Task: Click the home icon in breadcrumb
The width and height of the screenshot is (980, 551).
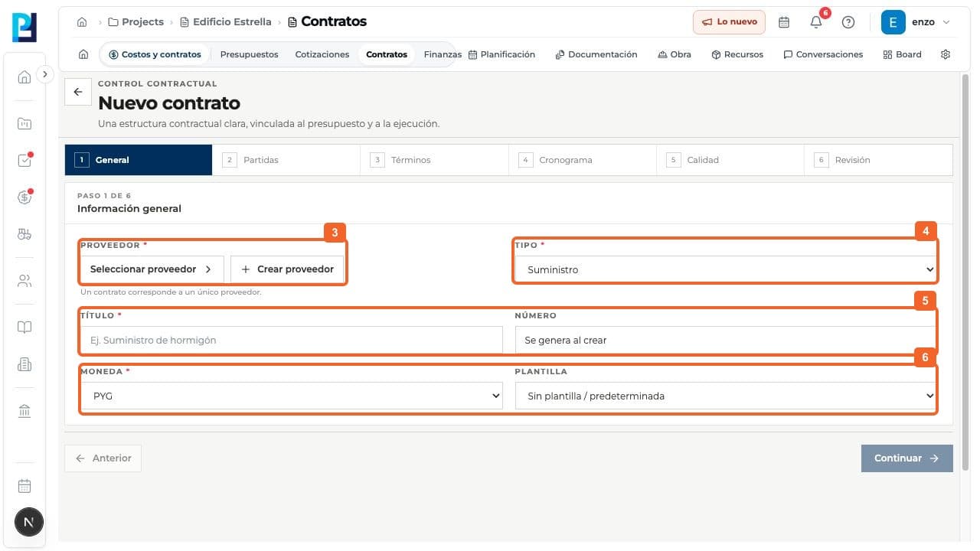Action: coord(82,22)
